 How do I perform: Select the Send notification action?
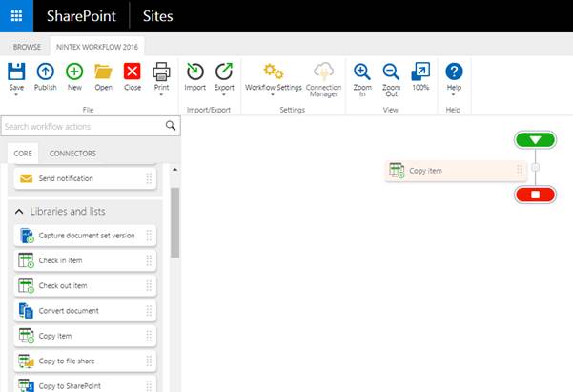point(85,178)
